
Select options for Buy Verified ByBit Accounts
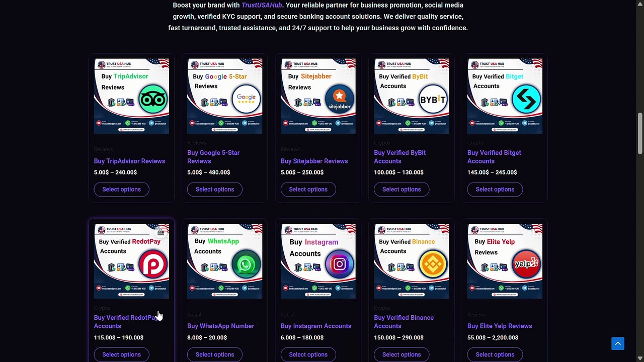coord(401,189)
